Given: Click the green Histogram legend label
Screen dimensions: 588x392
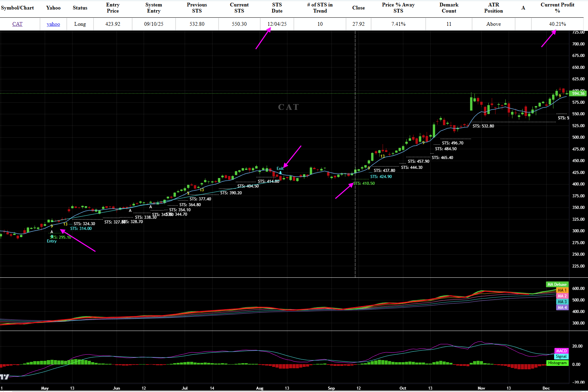Looking at the screenshot, I should pyautogui.click(x=557, y=363).
